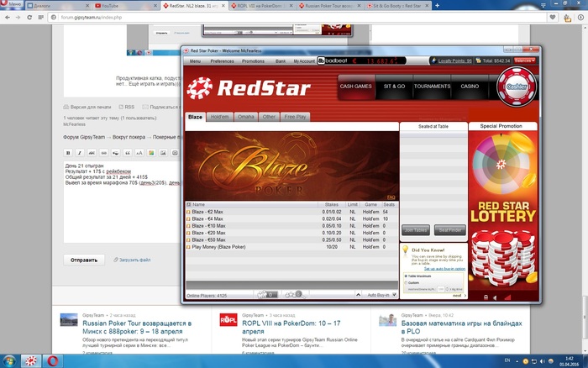
Task: Click the Opera icon in Windows taskbar
Action: pos(53,361)
